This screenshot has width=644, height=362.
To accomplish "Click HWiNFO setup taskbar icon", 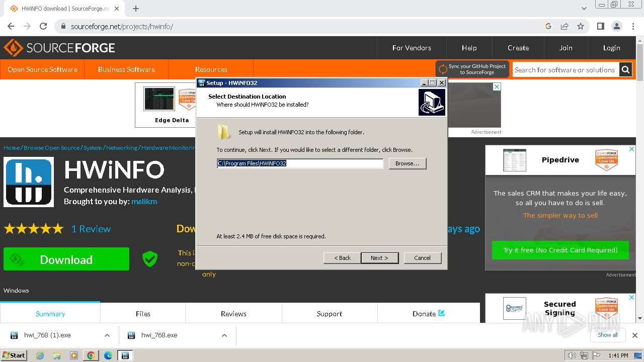I will pyautogui.click(x=125, y=355).
